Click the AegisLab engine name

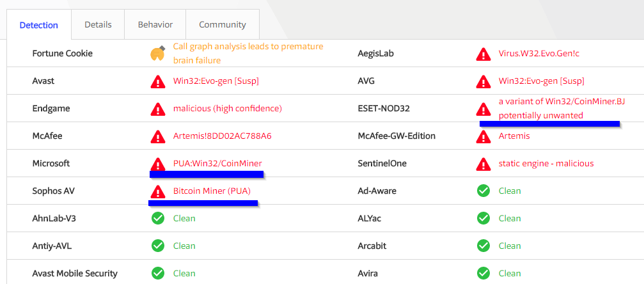pos(375,54)
